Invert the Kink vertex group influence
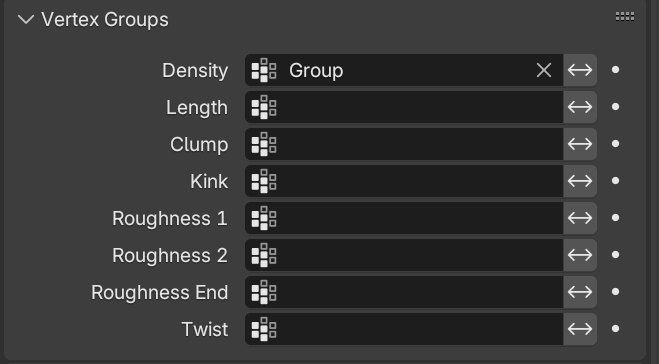The width and height of the screenshot is (659, 364). coord(580,181)
